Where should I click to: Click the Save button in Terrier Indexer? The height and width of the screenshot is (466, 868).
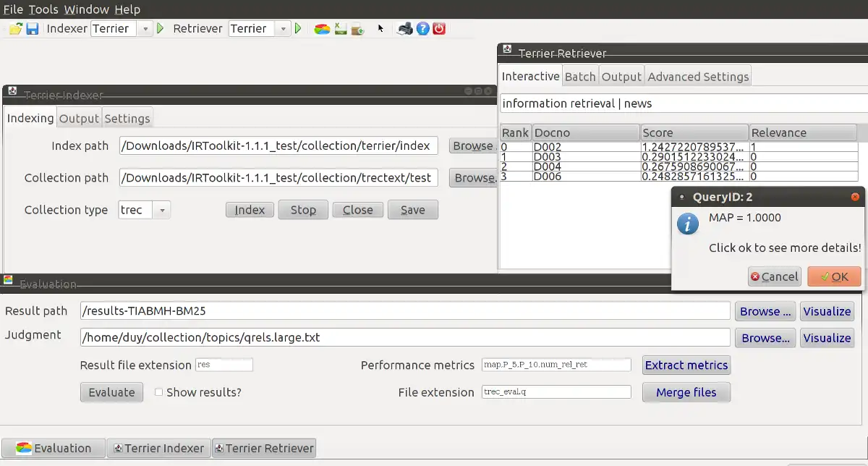pyautogui.click(x=413, y=210)
